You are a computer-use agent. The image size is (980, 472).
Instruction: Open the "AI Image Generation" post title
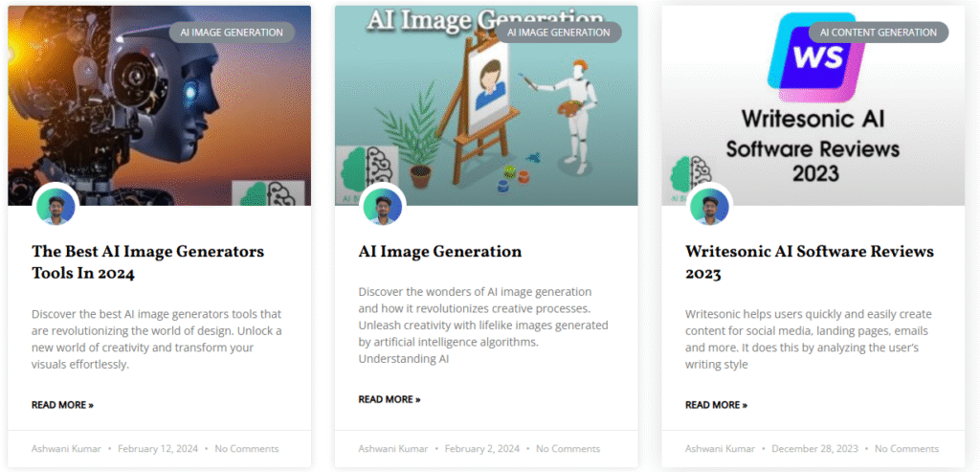pos(439,252)
